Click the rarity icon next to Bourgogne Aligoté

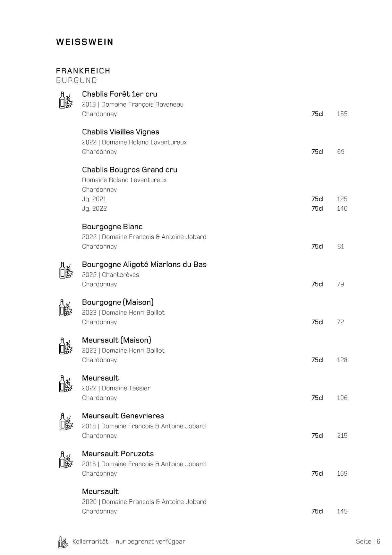tap(66, 270)
